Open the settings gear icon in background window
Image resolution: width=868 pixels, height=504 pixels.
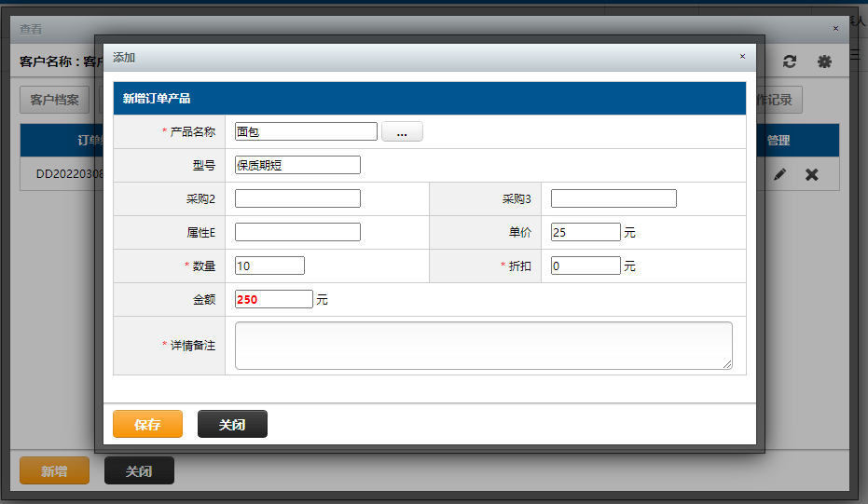pyautogui.click(x=824, y=61)
